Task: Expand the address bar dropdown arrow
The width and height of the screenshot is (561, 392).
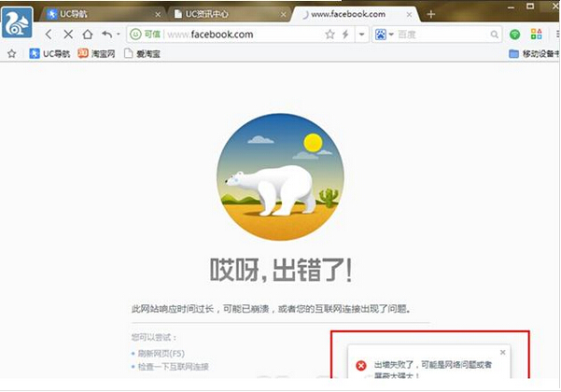Action: pyautogui.click(x=361, y=35)
